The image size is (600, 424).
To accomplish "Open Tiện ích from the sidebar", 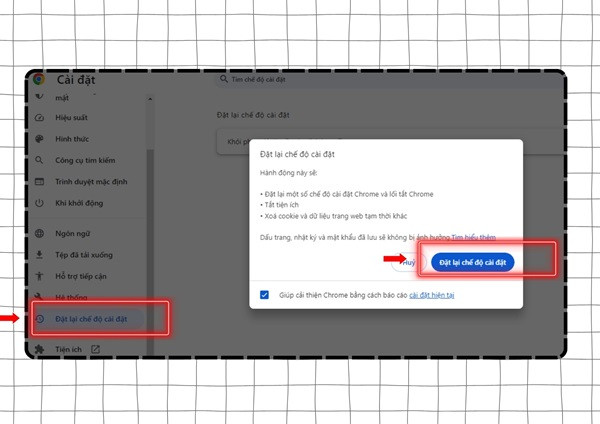I will 68,349.
